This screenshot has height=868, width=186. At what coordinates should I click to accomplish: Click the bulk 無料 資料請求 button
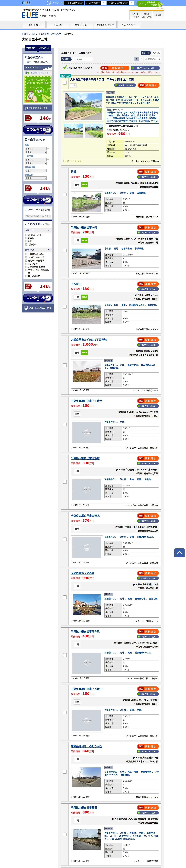[114, 68]
